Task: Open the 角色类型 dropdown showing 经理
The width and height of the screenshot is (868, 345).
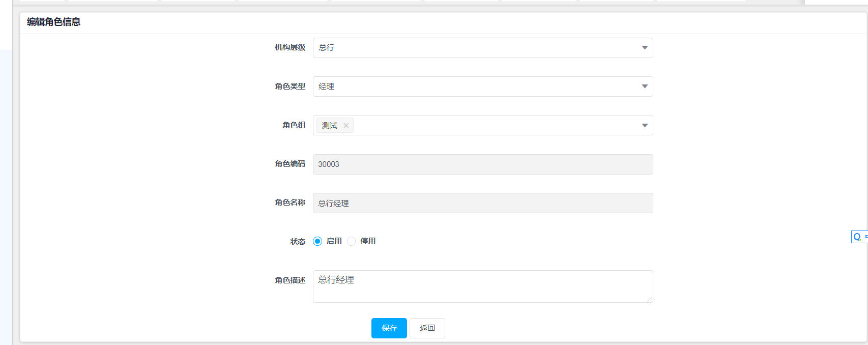Action: point(483,87)
